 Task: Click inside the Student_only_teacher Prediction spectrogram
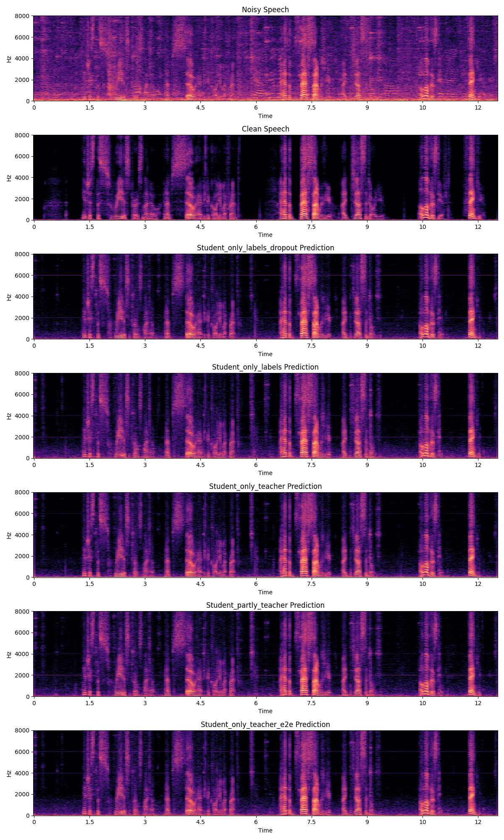[x=265, y=535]
